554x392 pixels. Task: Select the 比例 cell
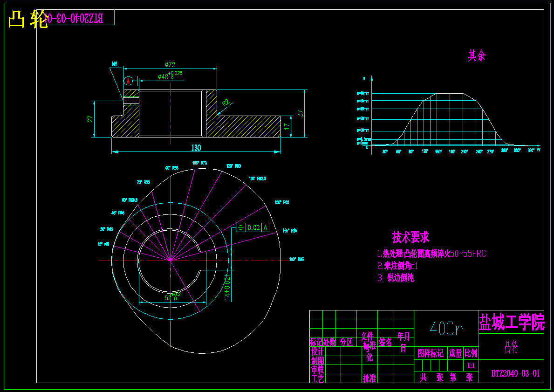[471, 353]
